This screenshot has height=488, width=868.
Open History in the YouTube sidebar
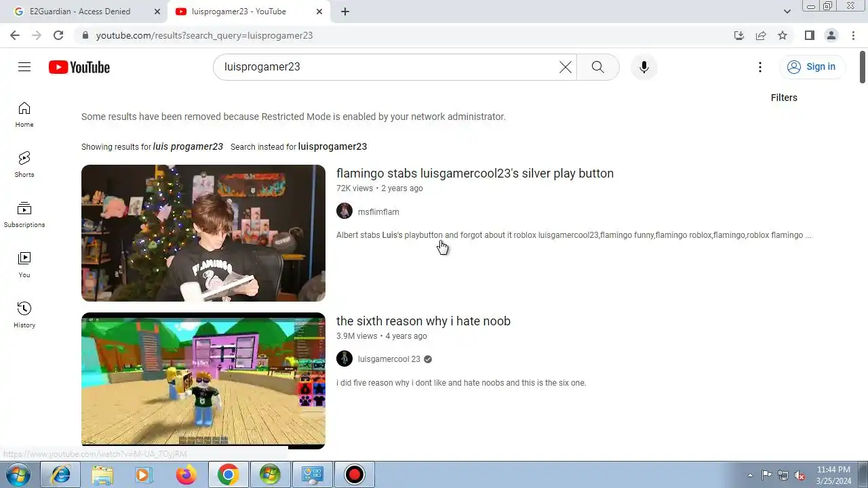(x=24, y=315)
